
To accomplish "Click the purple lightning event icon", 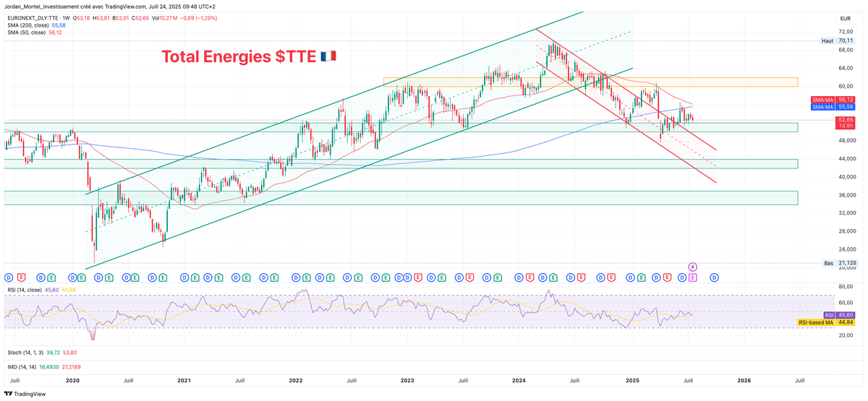I will pyautogui.click(x=692, y=267).
